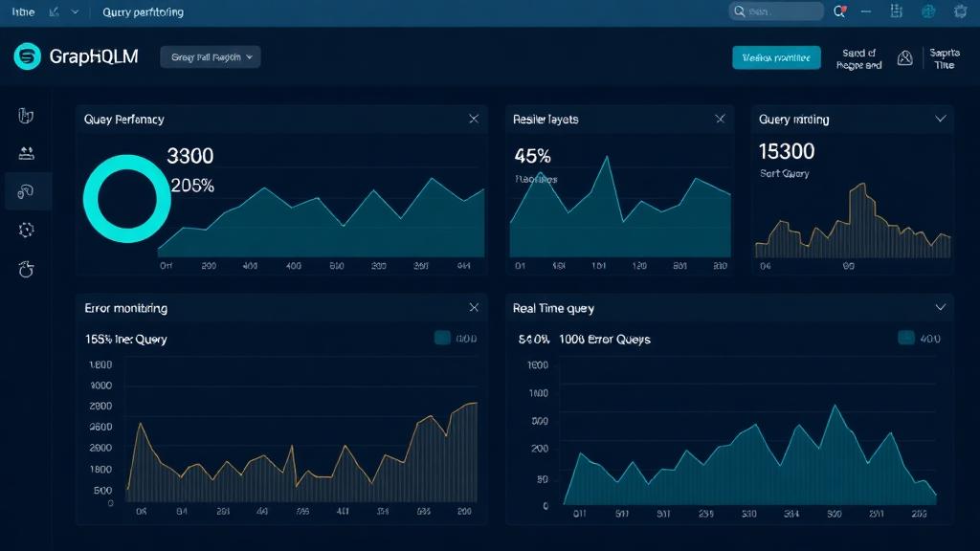The width and height of the screenshot is (980, 551).
Task: Toggle the checkbox in Error monitoring panel
Action: click(441, 338)
